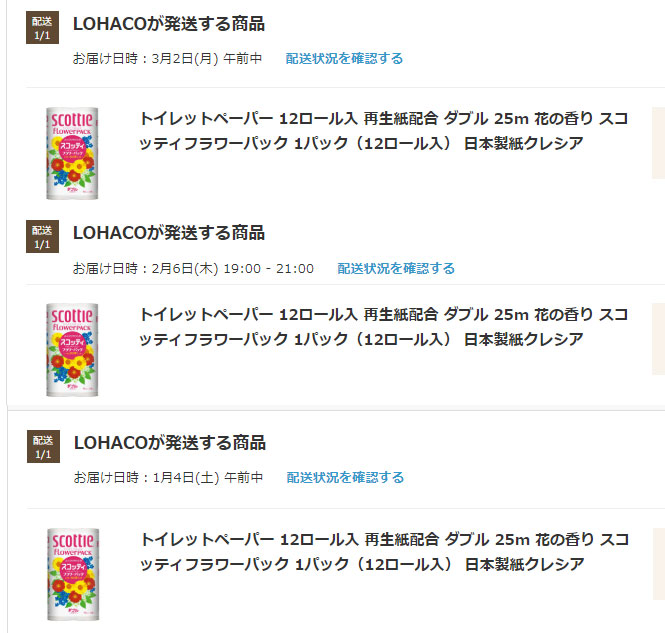Click the お届け日時 1月4日(土) 午前中 text
The width and height of the screenshot is (665, 633).
[168, 477]
